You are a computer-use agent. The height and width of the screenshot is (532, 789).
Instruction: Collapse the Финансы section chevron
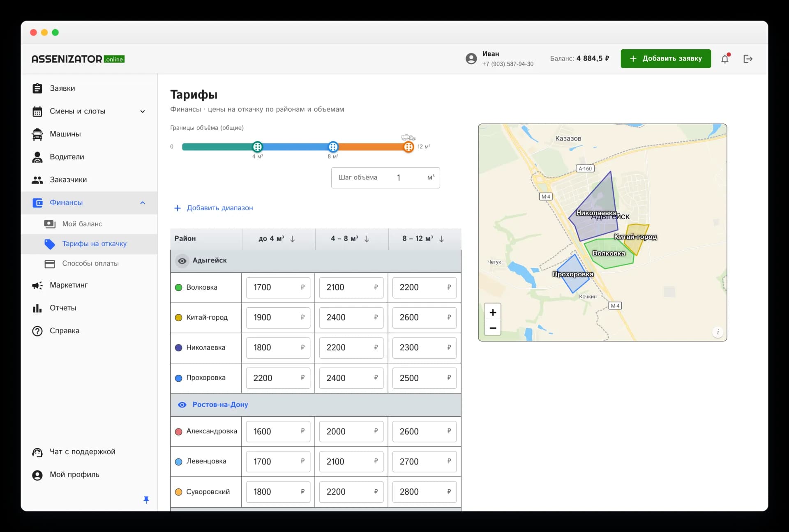(143, 203)
